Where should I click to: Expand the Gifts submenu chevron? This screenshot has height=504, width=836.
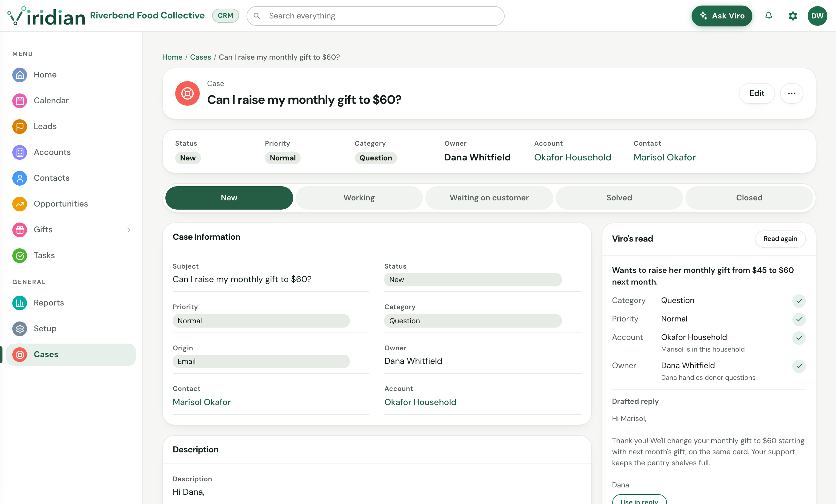[x=129, y=230]
